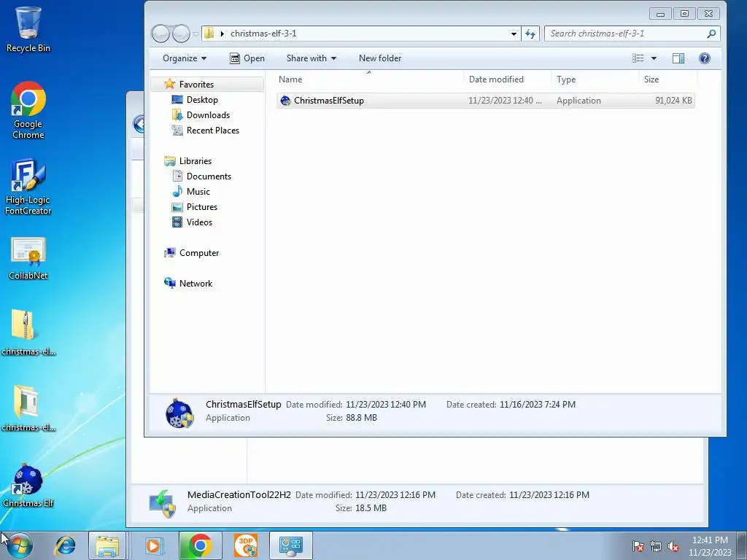Click the network status tray icon

[656, 546]
